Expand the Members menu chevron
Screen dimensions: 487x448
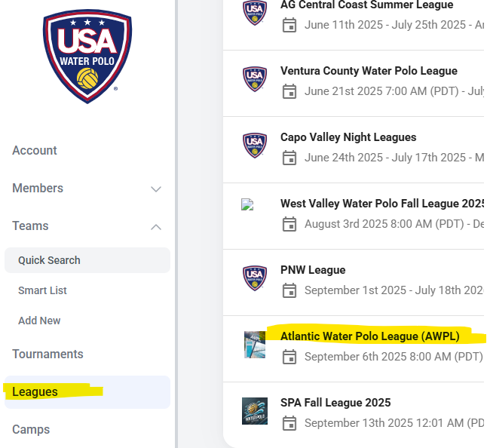click(x=156, y=189)
